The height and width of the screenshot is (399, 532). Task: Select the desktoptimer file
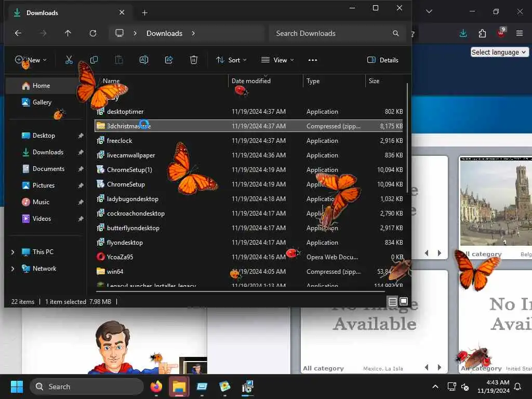click(248, 112)
